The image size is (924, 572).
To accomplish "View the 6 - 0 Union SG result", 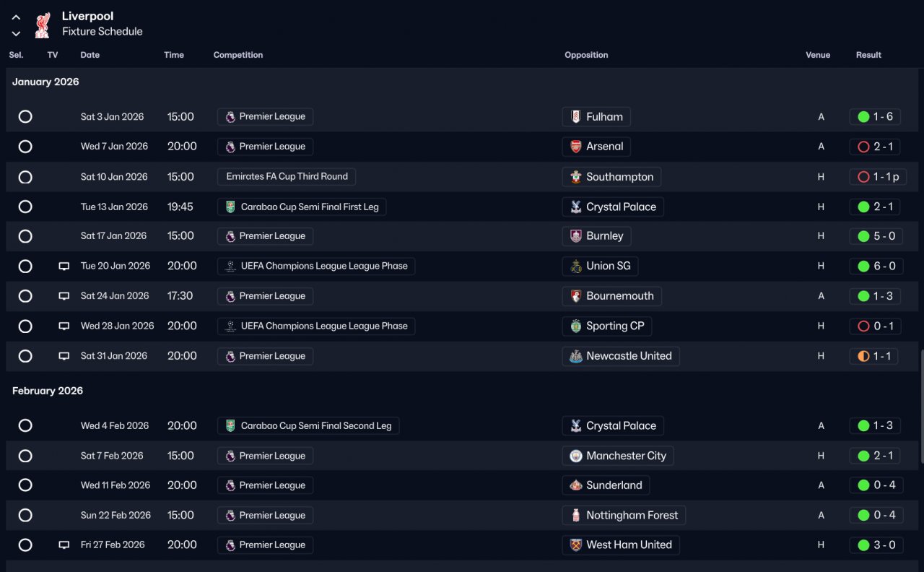I will click(876, 266).
